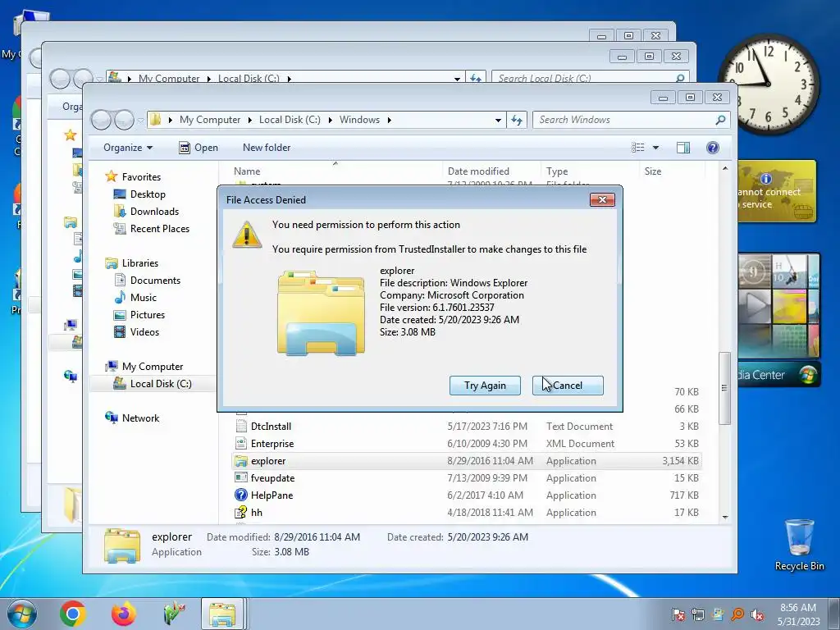Viewport: 840px width, 630px height.
Task: Click the Forward navigation button in the Windows folder window
Action: [125, 120]
